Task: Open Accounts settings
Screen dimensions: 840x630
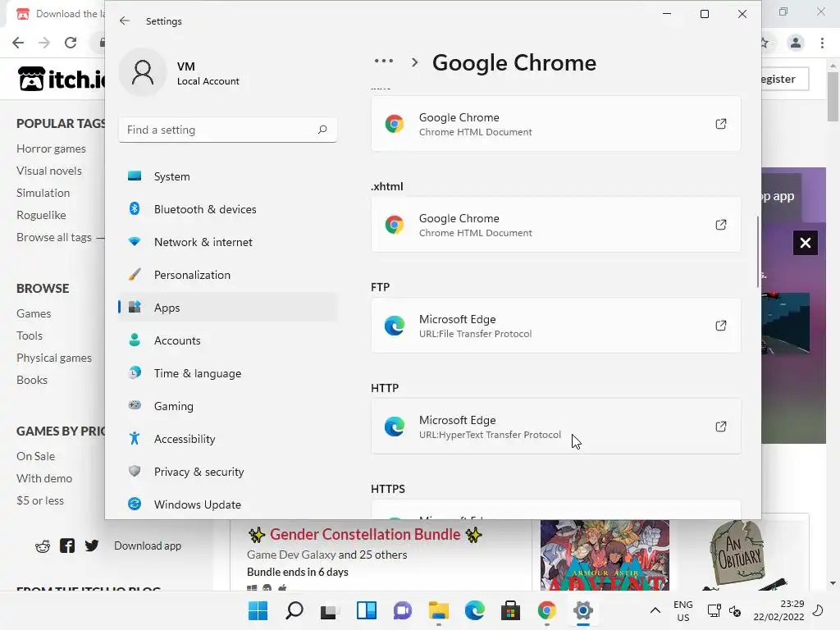Action: pyautogui.click(x=228, y=340)
